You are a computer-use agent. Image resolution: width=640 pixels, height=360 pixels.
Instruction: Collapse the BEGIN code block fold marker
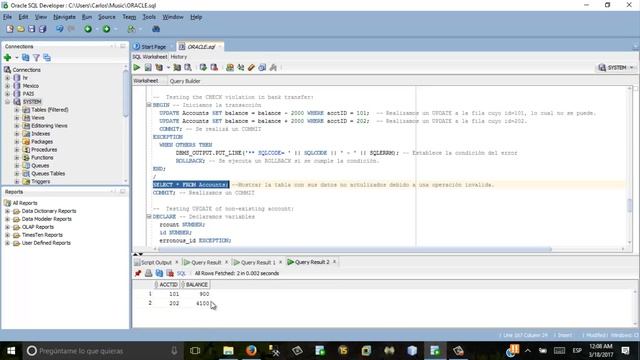(x=149, y=105)
